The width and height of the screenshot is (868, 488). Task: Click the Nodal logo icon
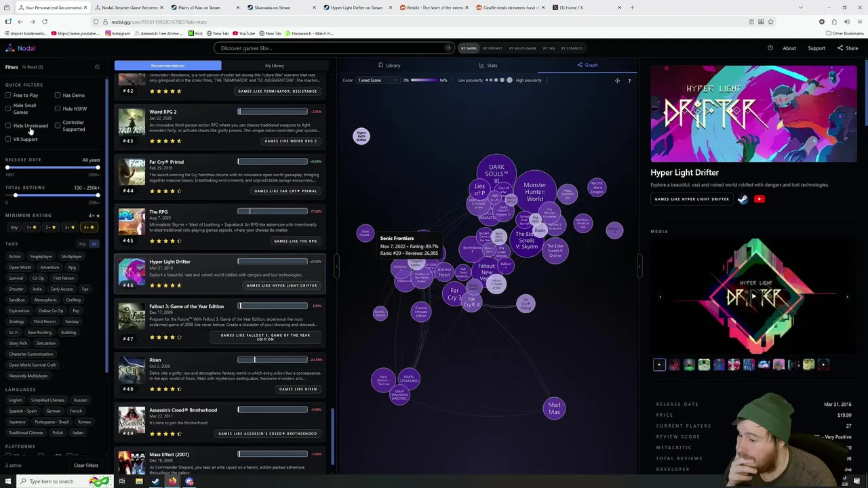tap(9, 48)
